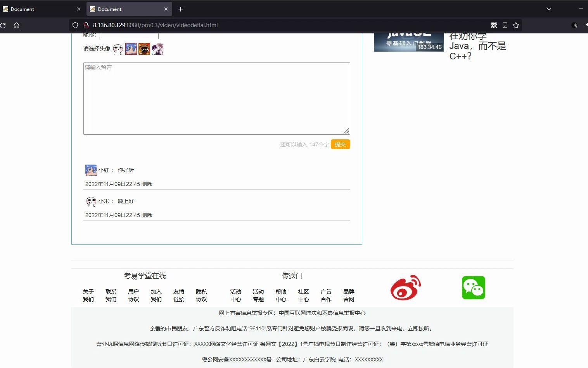
Task: Open the JavaSE video thumbnail
Action: 409,42
